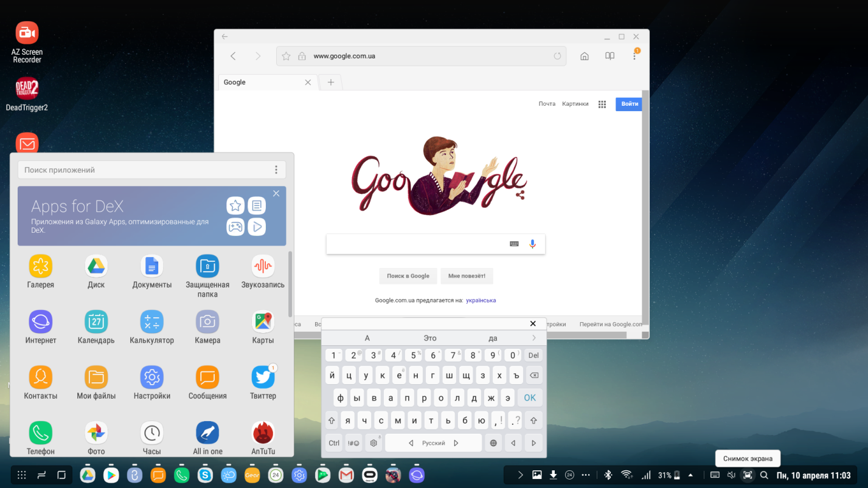
Task: Launch the Twitter app (Твиттер)
Action: tap(263, 377)
